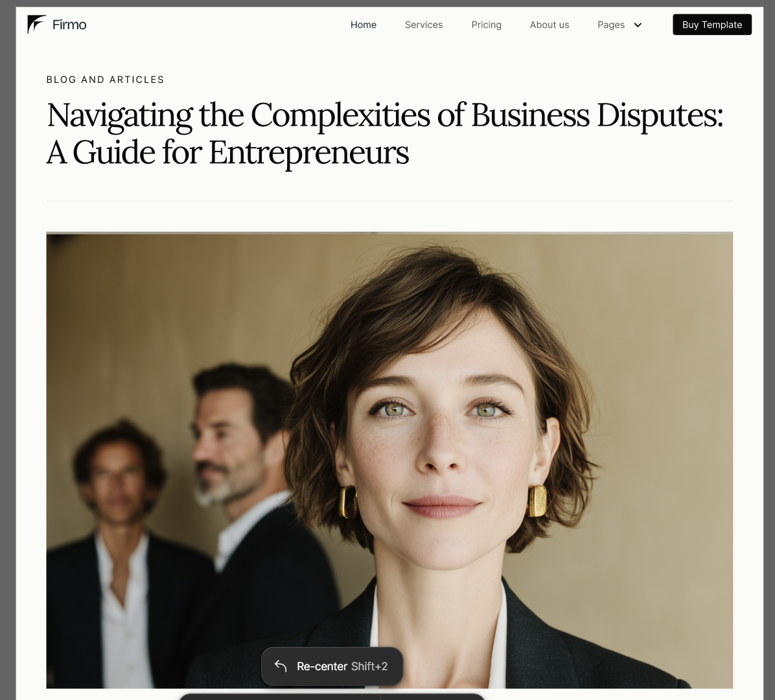Click the Navigating Business Disputes headline
This screenshot has height=700, width=775.
(384, 133)
